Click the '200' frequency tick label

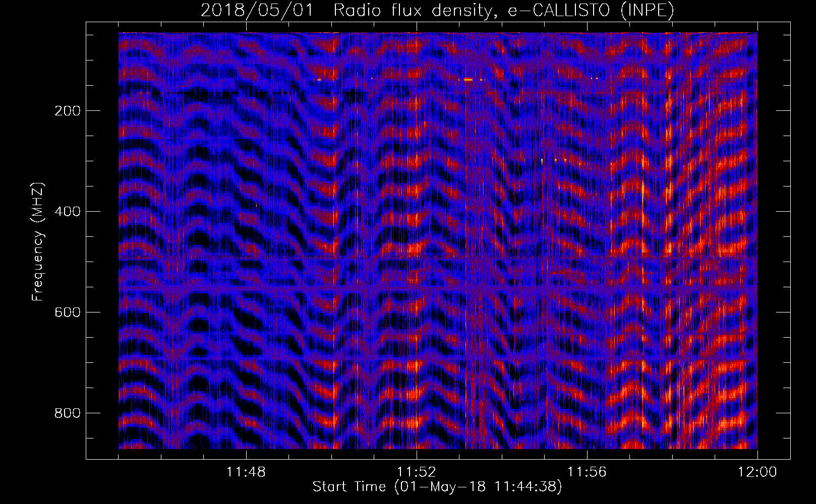(x=68, y=111)
